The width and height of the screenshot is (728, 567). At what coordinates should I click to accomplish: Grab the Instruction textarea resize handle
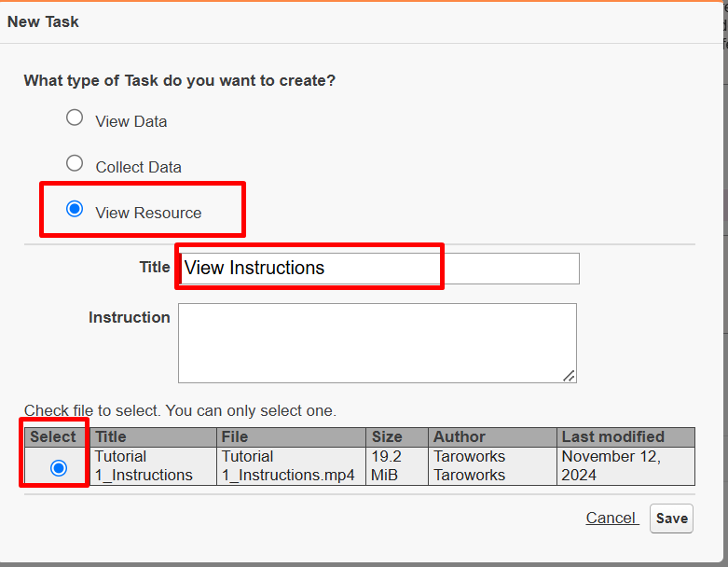coord(569,376)
